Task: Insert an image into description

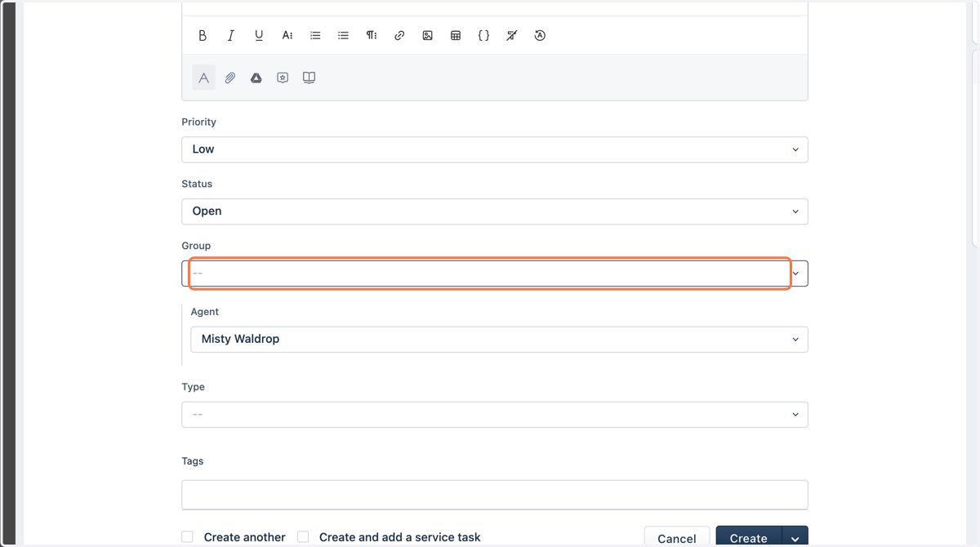Action: coord(427,36)
